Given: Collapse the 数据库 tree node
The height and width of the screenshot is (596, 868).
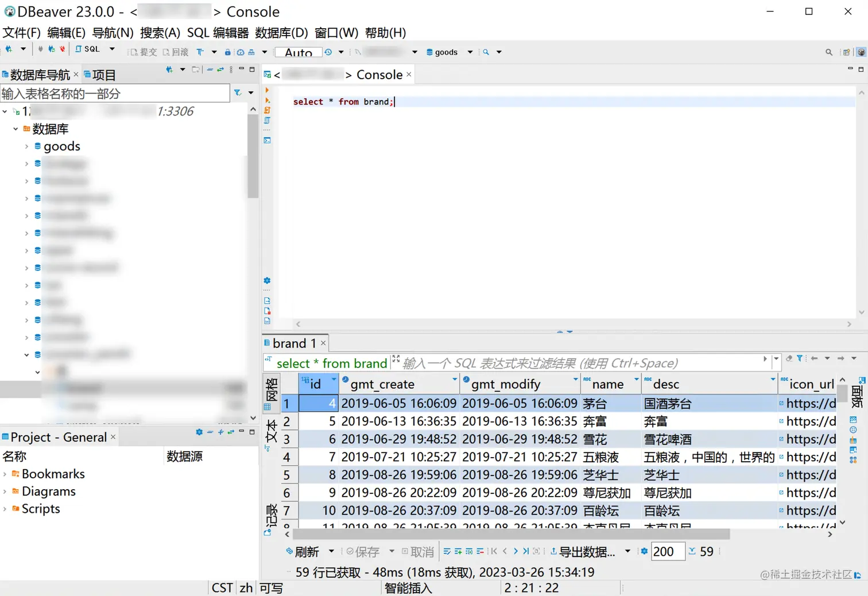Looking at the screenshot, I should pyautogui.click(x=15, y=129).
